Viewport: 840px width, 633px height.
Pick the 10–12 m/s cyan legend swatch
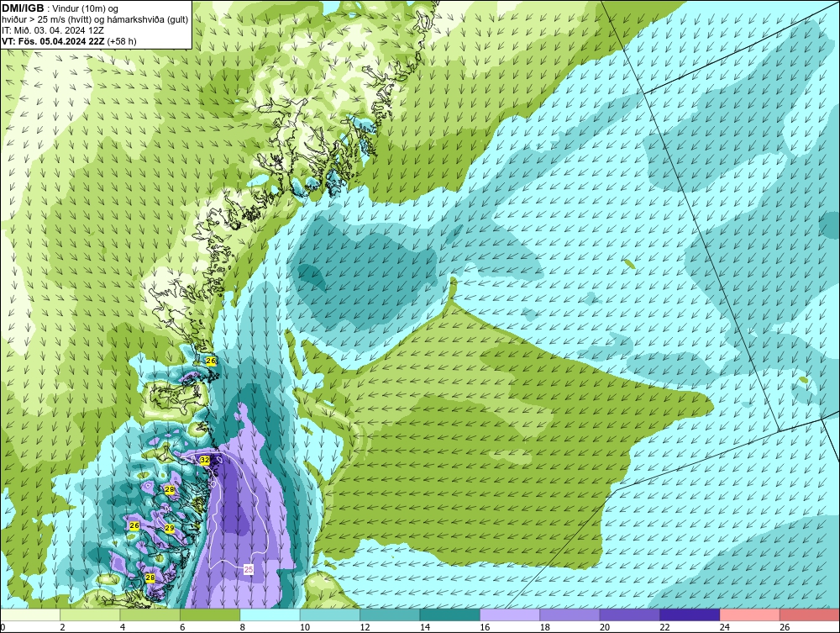[330, 615]
